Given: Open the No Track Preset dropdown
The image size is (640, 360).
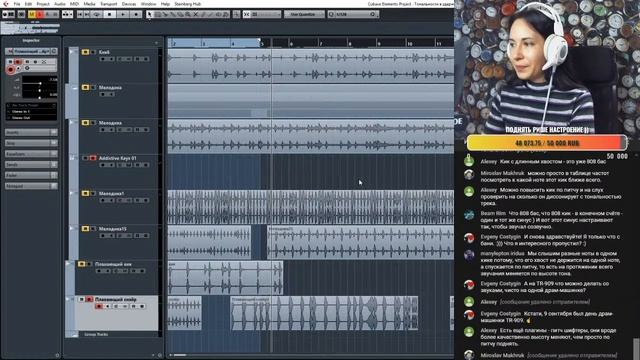Looking at the screenshot, I should click(x=31, y=105).
